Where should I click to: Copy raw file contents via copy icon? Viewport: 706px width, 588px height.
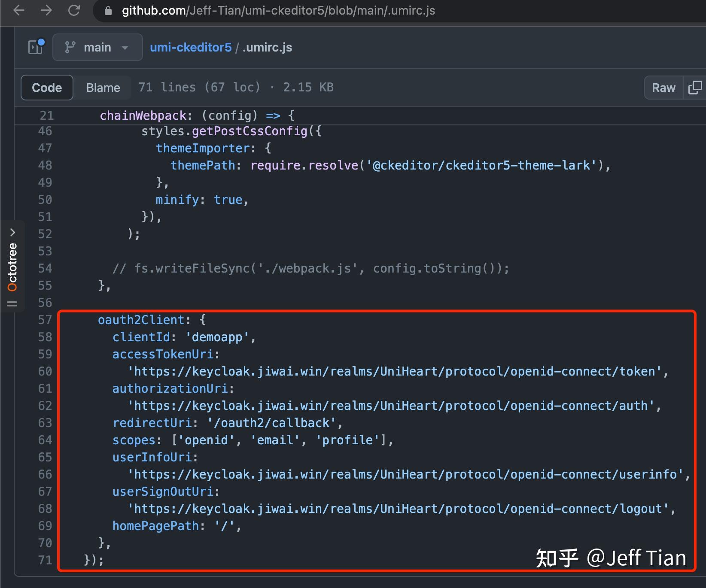pyautogui.click(x=695, y=88)
